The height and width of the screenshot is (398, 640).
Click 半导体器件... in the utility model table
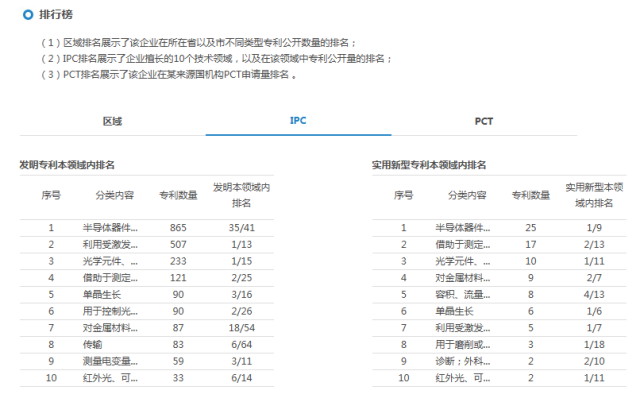tap(463, 228)
